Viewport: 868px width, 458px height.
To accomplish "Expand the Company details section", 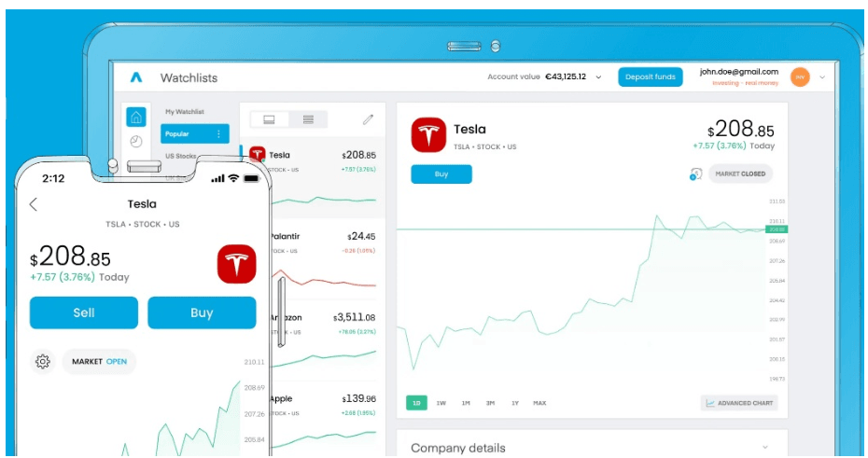I will (x=765, y=448).
